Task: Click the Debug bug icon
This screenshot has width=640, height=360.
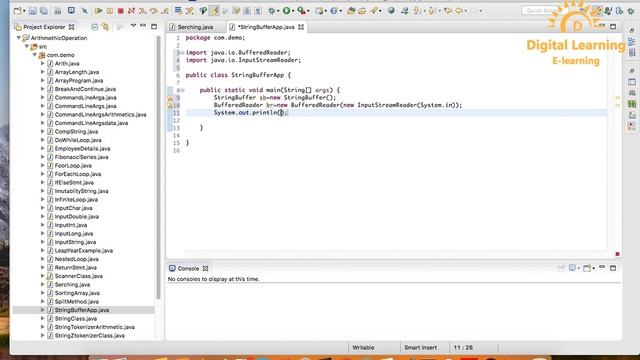Action: [271, 11]
